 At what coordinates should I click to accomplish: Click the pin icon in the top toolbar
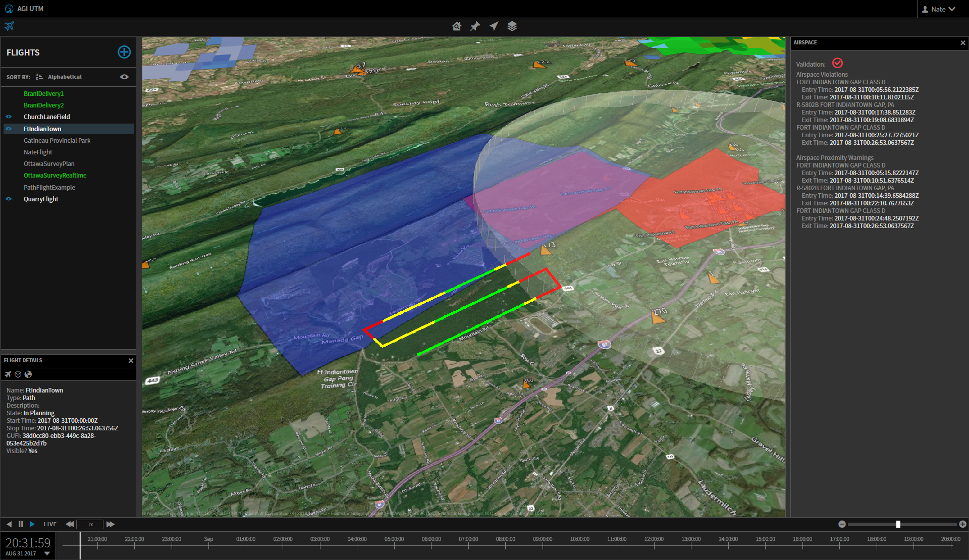[x=475, y=26]
